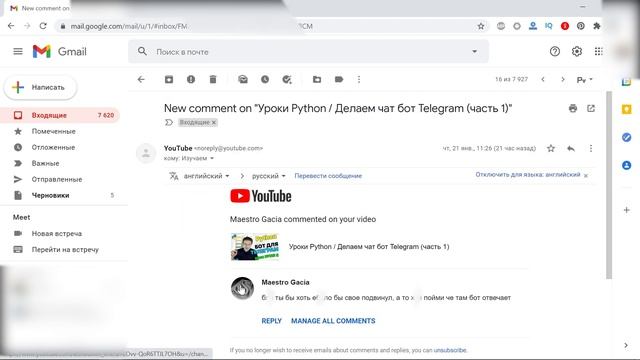
Task: Change source language английский dropdown
Action: click(x=207, y=176)
